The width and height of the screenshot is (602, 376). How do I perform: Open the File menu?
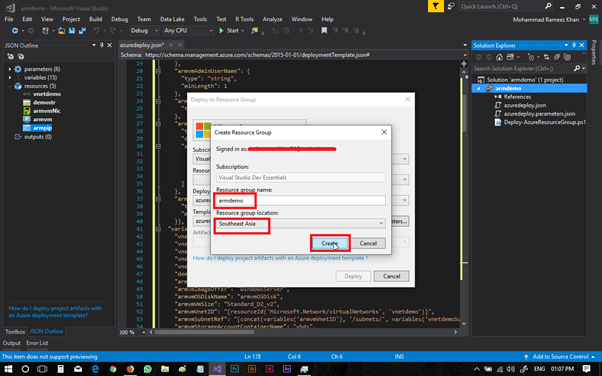9,19
